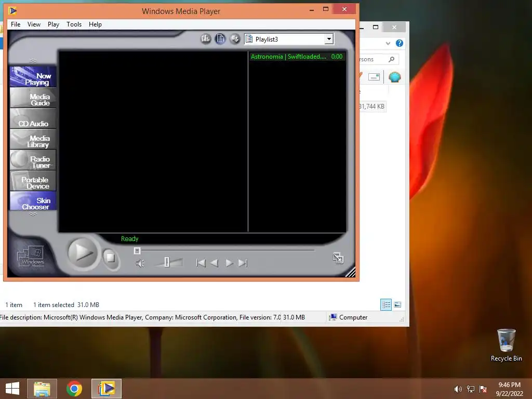Open the View menu
The width and height of the screenshot is (532, 399).
pyautogui.click(x=34, y=24)
